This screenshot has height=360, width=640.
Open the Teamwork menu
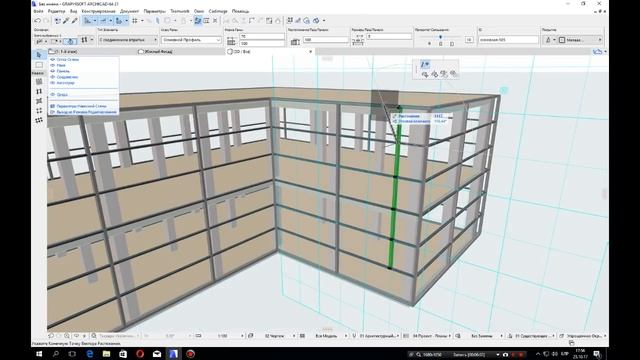click(179, 11)
